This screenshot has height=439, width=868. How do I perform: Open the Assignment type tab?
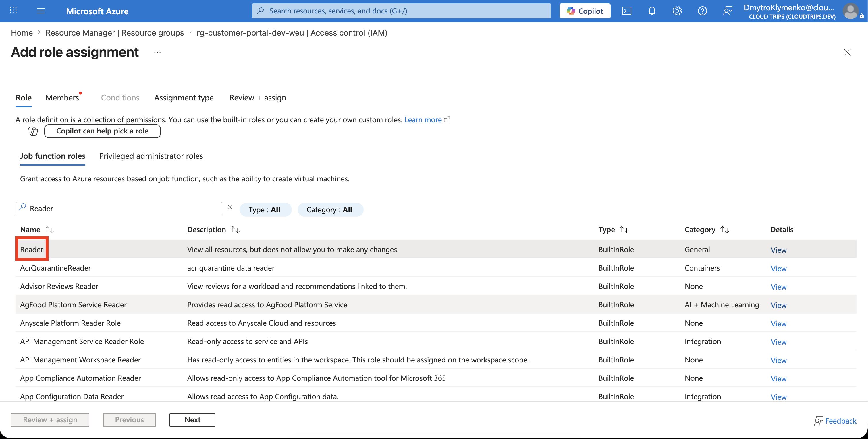(x=184, y=98)
